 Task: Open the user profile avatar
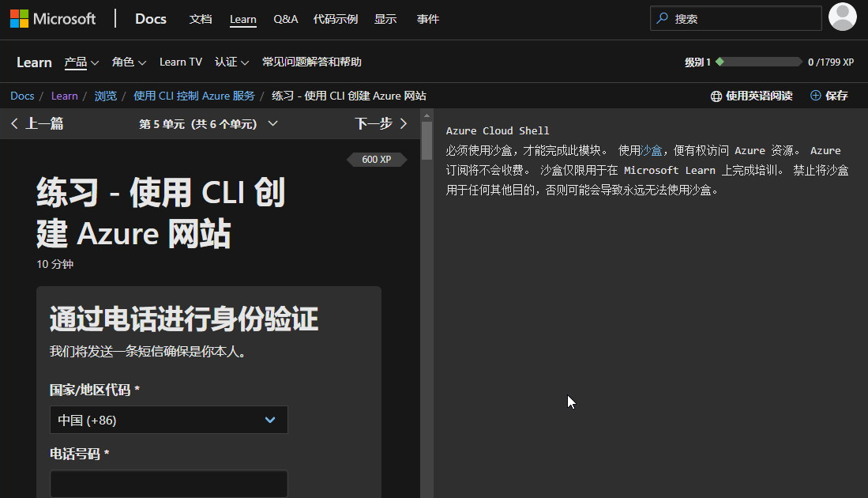tap(842, 17)
